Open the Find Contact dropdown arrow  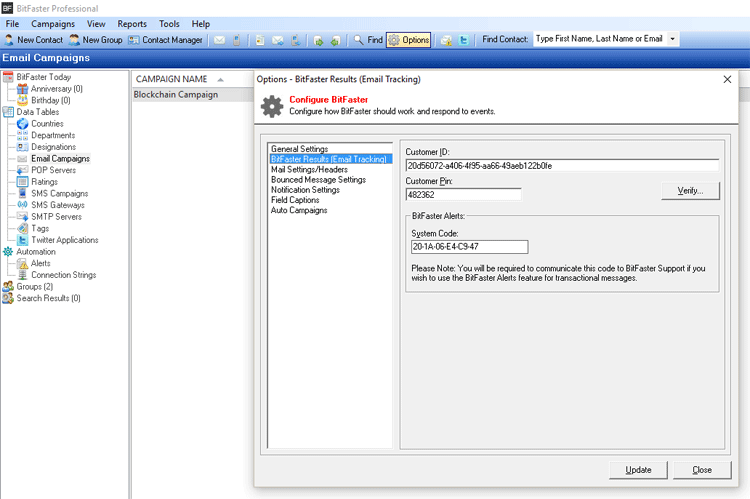tap(673, 39)
